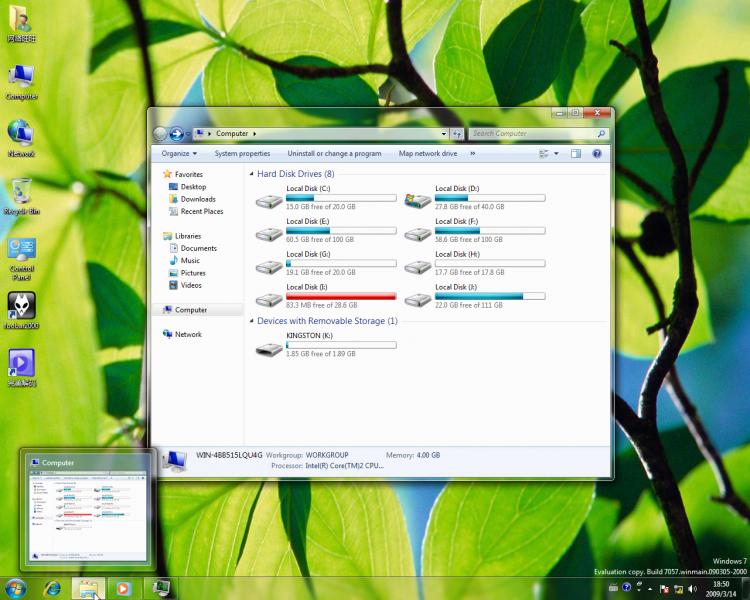The height and width of the screenshot is (600, 750).
Task: Change view with the views icon
Action: (544, 154)
